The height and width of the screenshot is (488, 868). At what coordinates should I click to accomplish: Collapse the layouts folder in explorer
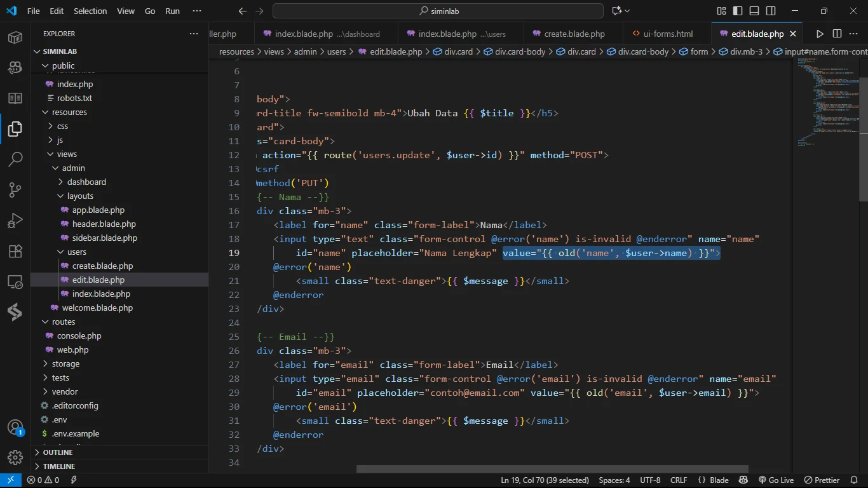80,196
